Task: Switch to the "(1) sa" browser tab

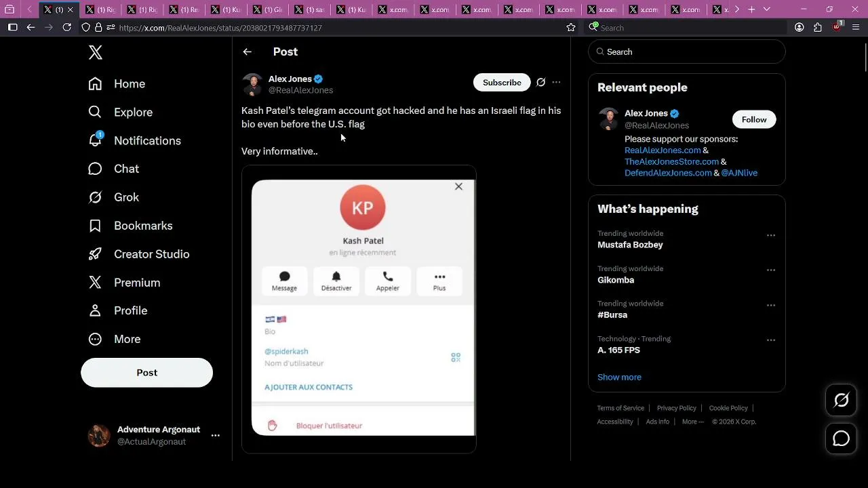Action: point(311,9)
